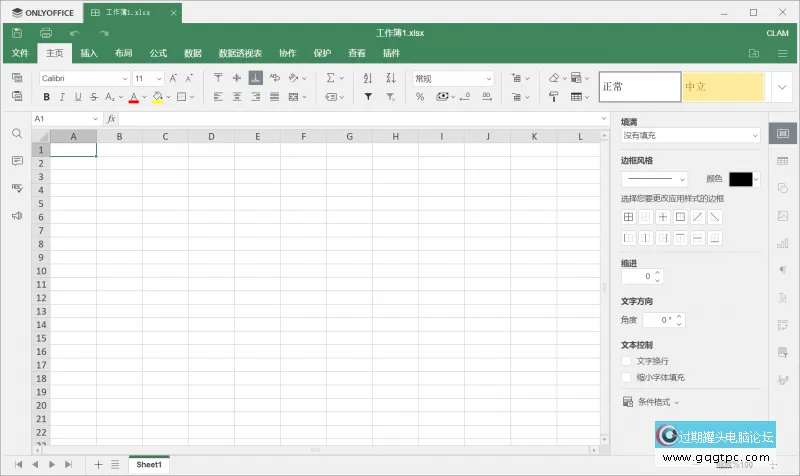Open spell checking in the left sidebar
This screenshot has height=476, width=800.
click(17, 188)
